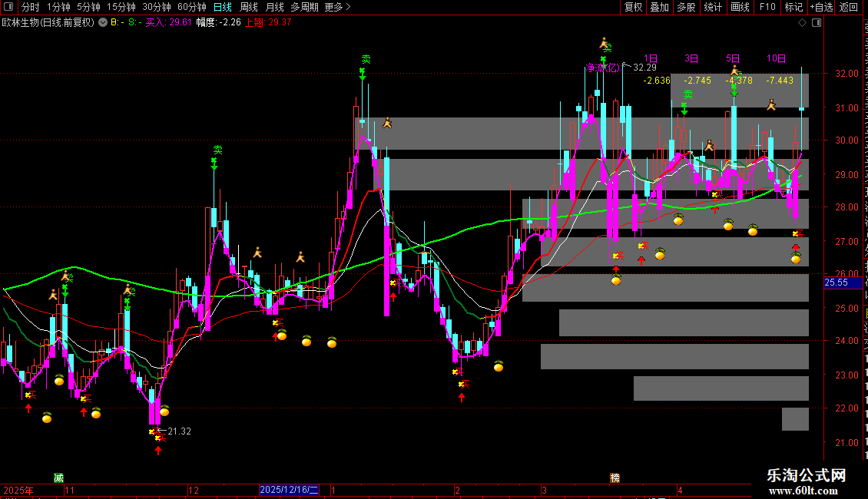Click the 21.32 low price label

179,431
